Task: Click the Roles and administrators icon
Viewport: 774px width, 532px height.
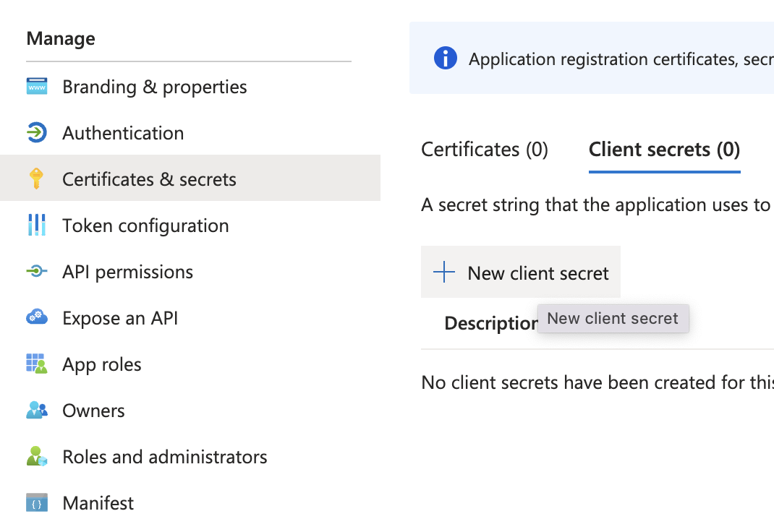Action: pyautogui.click(x=36, y=456)
